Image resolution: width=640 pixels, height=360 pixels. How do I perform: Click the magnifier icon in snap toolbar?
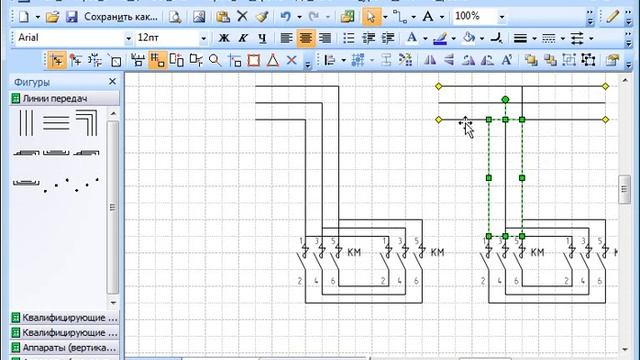[215, 60]
